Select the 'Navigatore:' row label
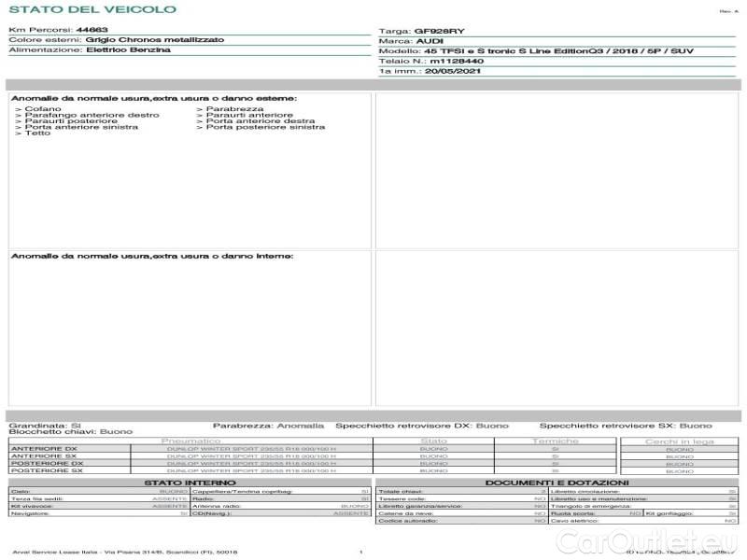 pyautogui.click(x=30, y=514)
